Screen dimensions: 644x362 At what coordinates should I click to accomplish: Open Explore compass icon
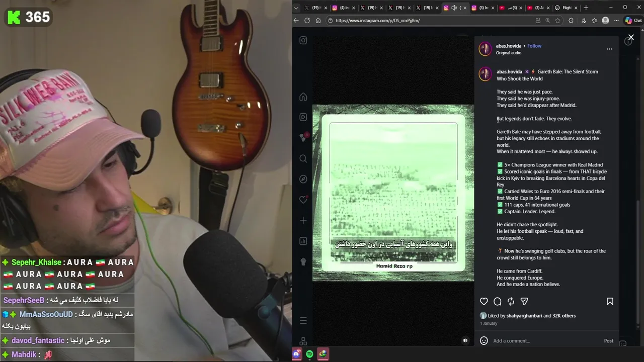pyautogui.click(x=303, y=179)
